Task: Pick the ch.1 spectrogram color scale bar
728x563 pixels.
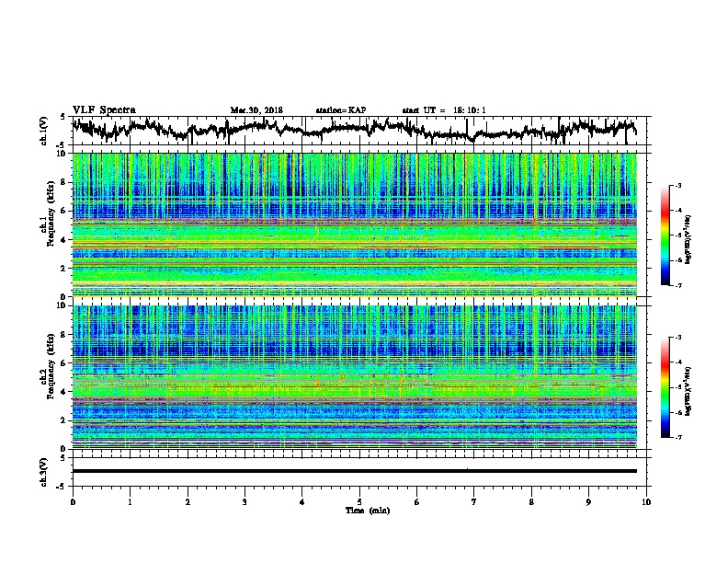Action: [x=665, y=236]
